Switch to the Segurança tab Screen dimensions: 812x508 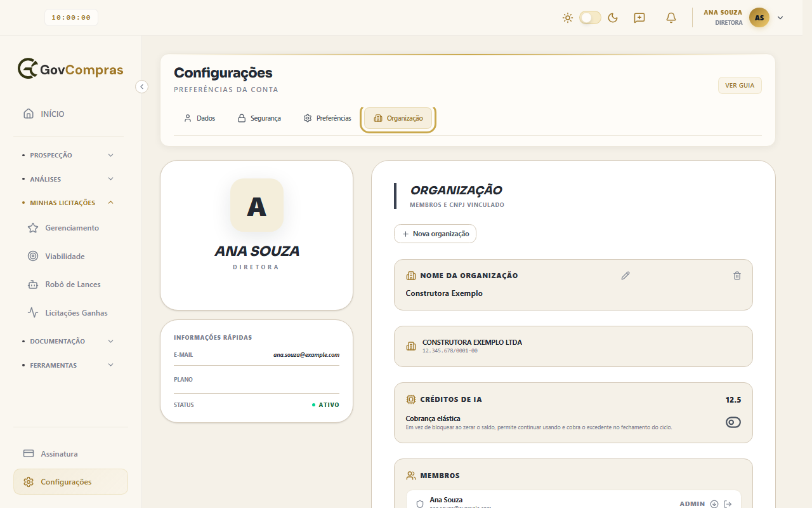tap(259, 118)
